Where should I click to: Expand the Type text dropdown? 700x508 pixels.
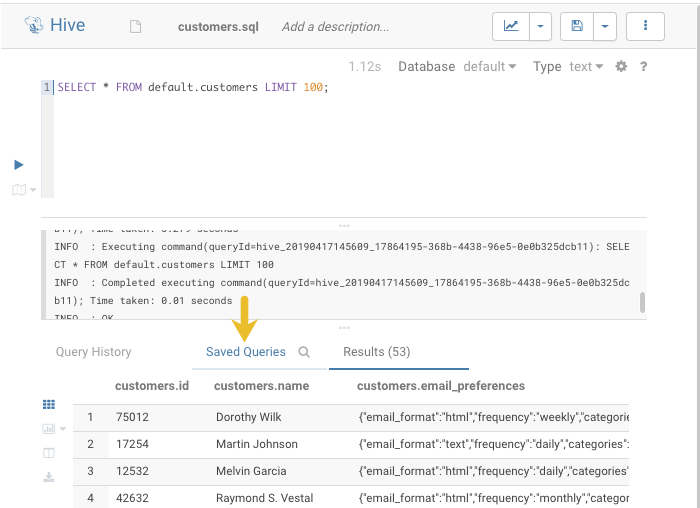(585, 67)
